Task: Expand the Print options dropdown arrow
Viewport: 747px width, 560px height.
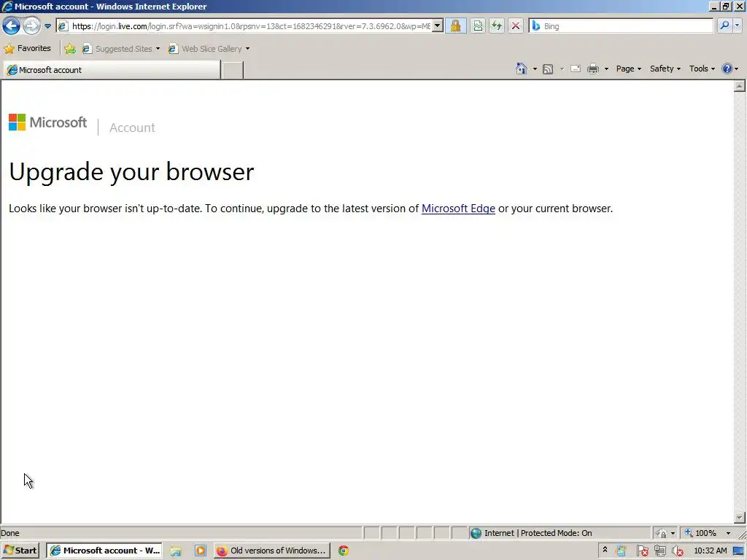Action: [x=606, y=69]
